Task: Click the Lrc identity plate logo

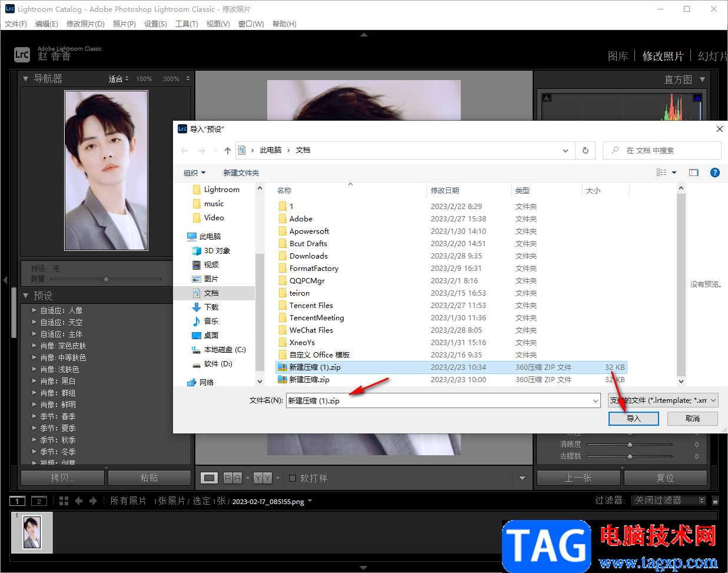Action: click(x=22, y=55)
